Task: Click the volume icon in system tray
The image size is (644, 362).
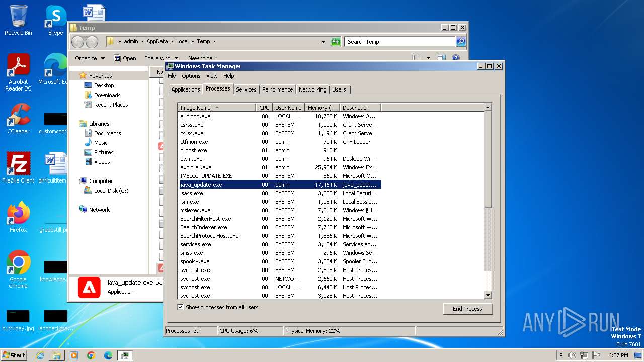Action: coord(572,355)
